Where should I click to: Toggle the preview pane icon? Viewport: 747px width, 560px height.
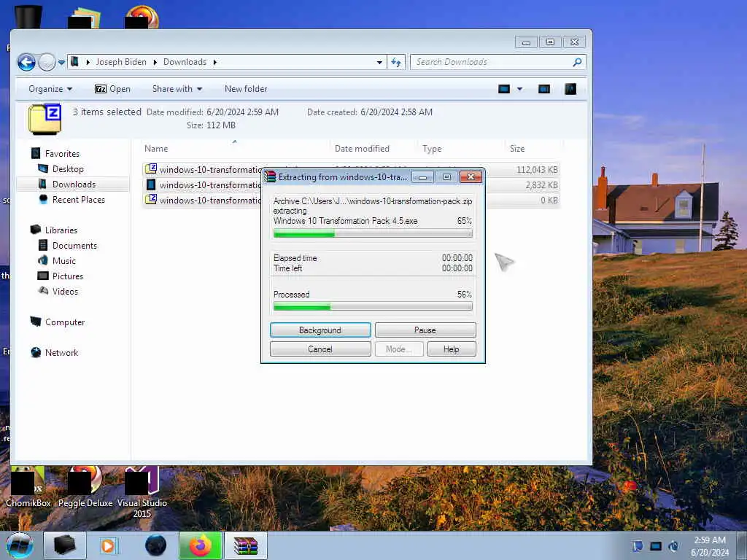tap(544, 89)
